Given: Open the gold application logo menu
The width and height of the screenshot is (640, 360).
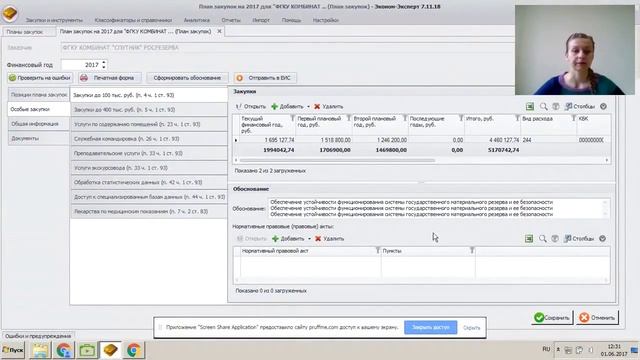Looking at the screenshot, I should coord(10,13).
